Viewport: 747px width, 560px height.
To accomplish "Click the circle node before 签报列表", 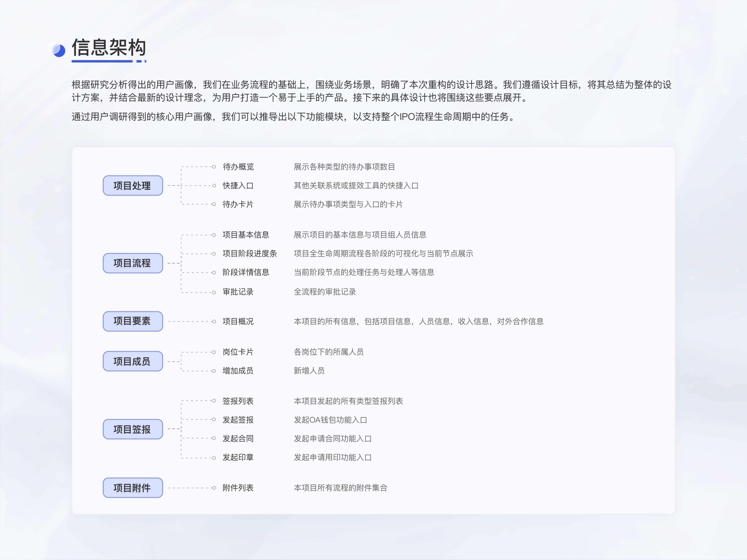I will 214,401.
